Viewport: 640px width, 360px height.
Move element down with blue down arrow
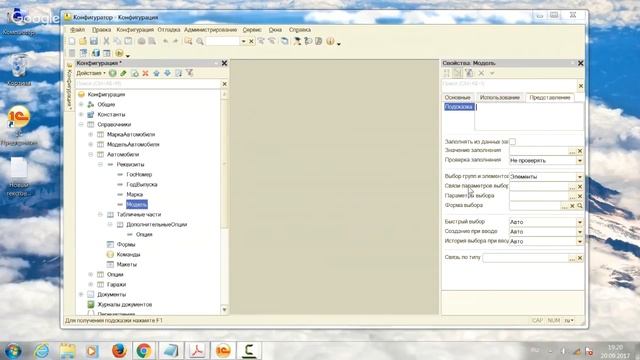(x=167, y=73)
